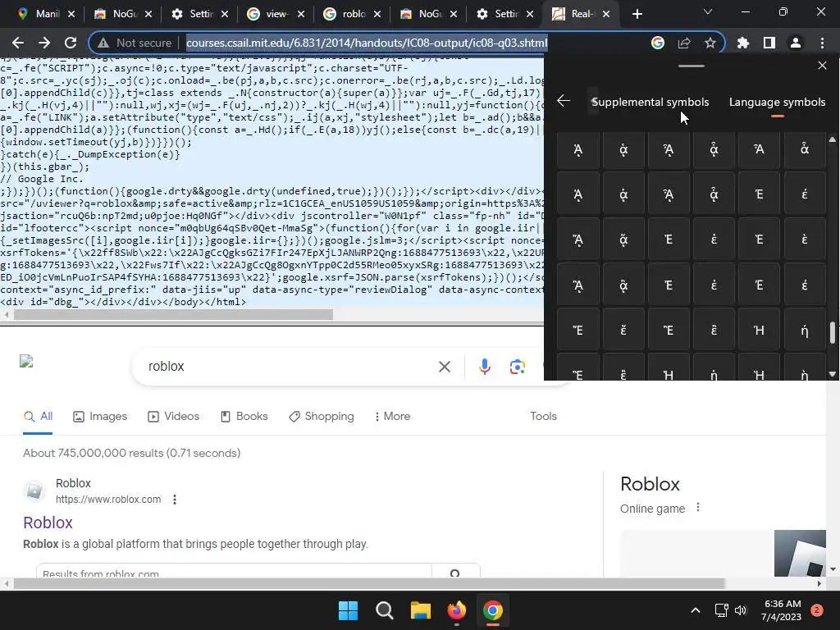Toggle the Chrome side panel icon
The image size is (840, 630).
[x=769, y=43]
